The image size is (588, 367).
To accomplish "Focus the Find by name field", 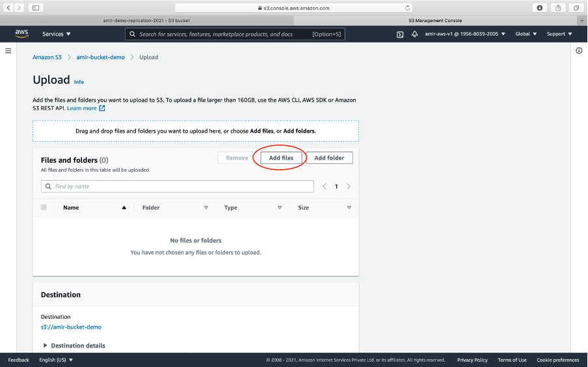I will (x=178, y=187).
